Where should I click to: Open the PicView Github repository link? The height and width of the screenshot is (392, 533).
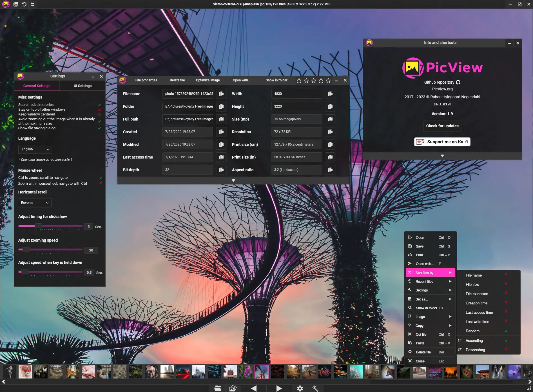pyautogui.click(x=440, y=82)
